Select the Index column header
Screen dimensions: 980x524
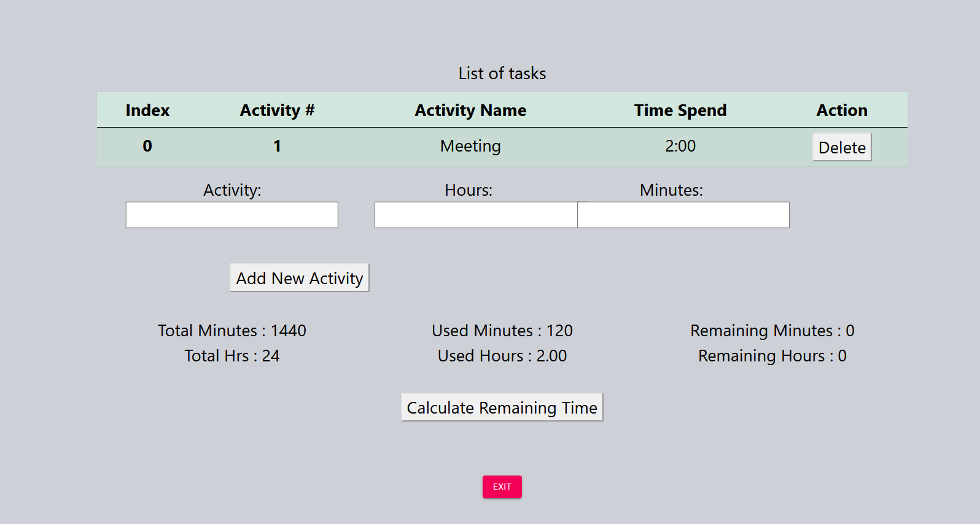pos(147,110)
